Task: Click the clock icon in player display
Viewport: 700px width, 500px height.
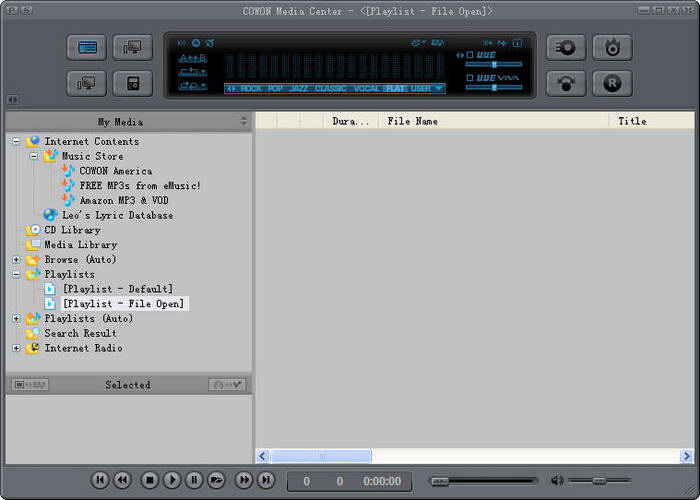Action: tap(196, 43)
